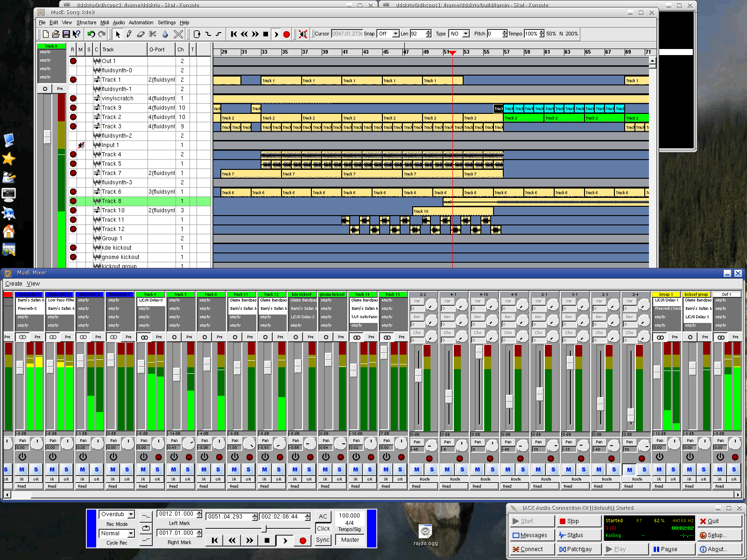Image resolution: width=747 pixels, height=560 pixels.
Task: Select the scissors cut tool
Action: pos(153,34)
